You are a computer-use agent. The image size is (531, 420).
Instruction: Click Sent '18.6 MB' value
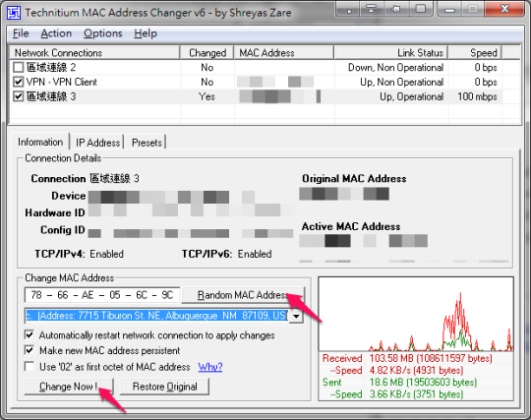(x=423, y=383)
